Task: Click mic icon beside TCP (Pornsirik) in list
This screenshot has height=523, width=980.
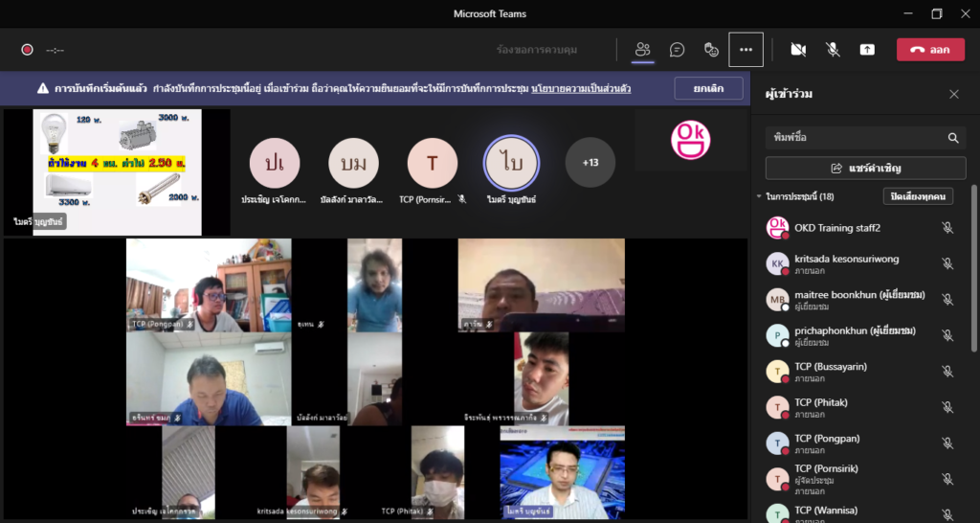Action: tap(947, 479)
